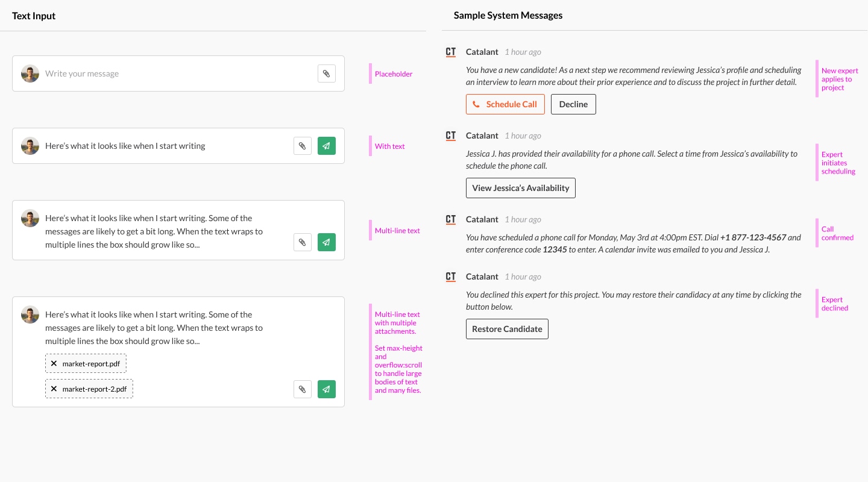This screenshot has height=482, width=868.
Task: Click the Schedule Call button
Action: pyautogui.click(x=505, y=104)
